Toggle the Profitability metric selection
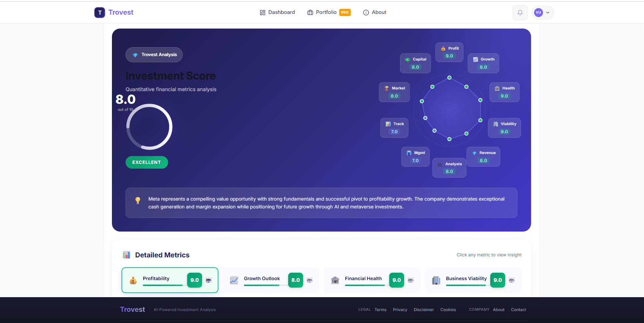 click(x=169, y=280)
